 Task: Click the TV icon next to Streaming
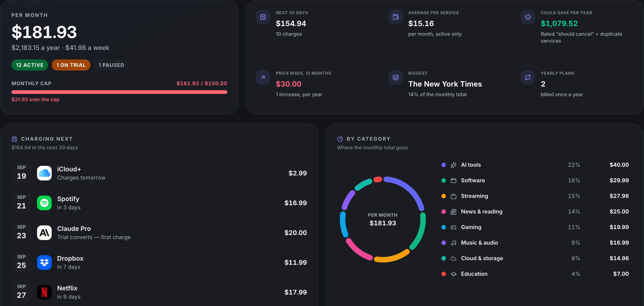(453, 196)
